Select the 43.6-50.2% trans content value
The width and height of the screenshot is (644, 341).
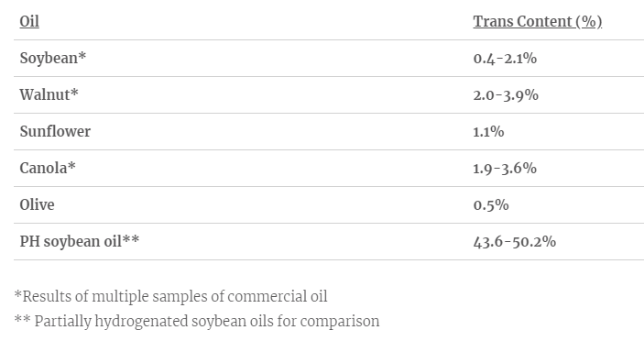pyautogui.click(x=515, y=242)
